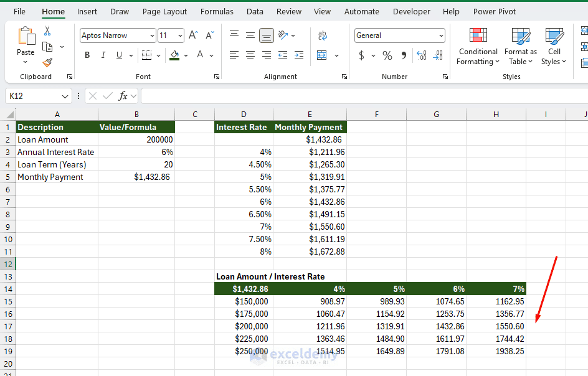Select the Format Painter brush
Viewport: 588px width, 376px height.
47,62
